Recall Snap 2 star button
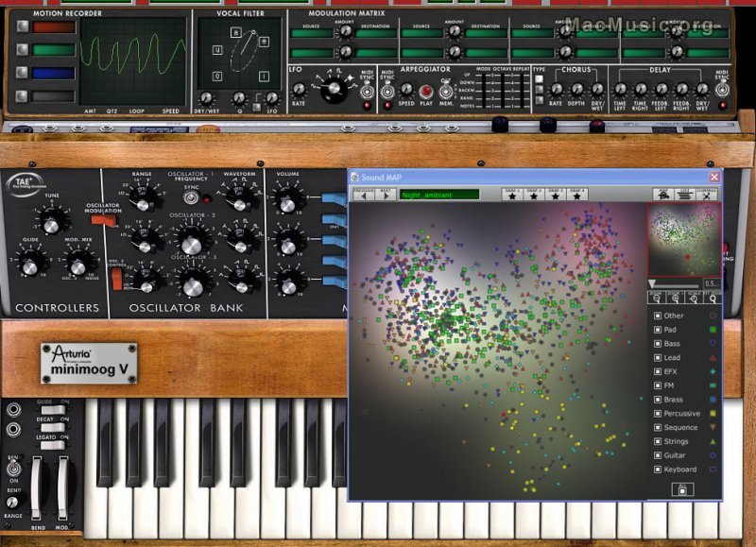 [x=533, y=195]
